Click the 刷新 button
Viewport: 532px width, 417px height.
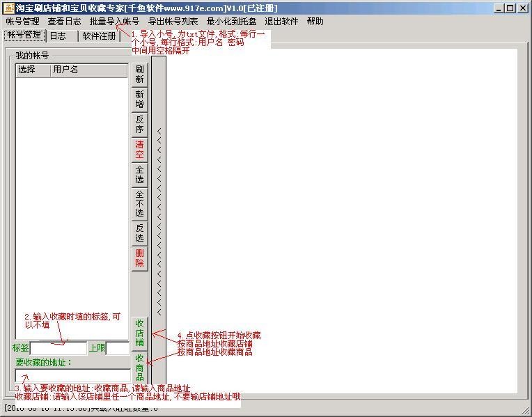click(x=139, y=74)
